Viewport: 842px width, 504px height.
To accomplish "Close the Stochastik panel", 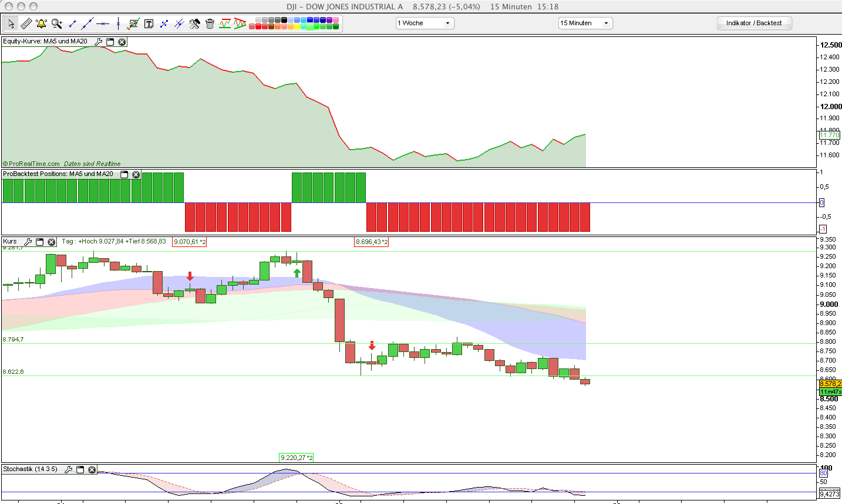I will click(x=92, y=469).
